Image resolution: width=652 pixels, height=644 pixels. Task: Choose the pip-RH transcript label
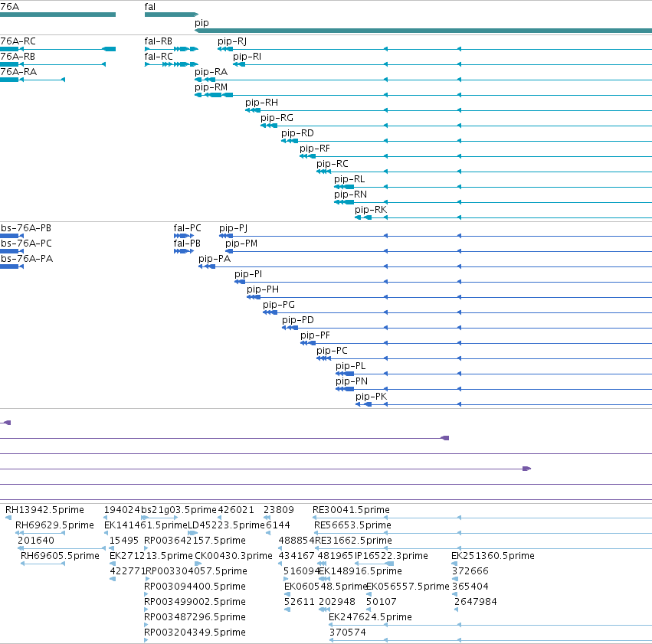point(261,103)
